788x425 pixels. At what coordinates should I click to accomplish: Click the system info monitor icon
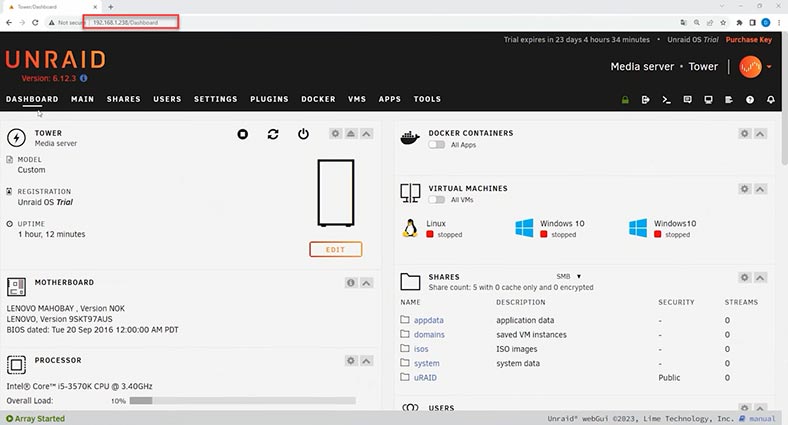point(708,99)
